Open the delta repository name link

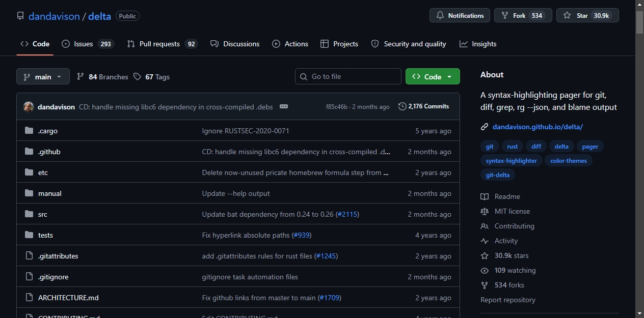coord(99,16)
